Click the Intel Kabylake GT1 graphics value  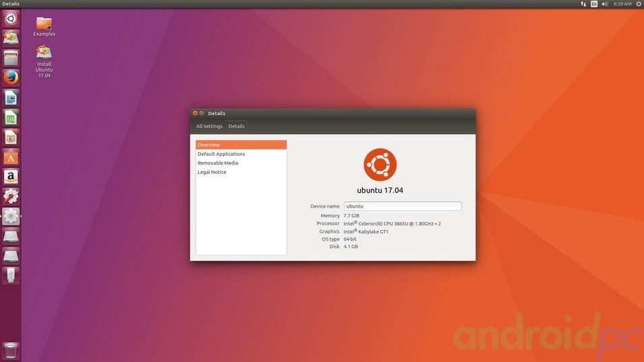tap(366, 231)
